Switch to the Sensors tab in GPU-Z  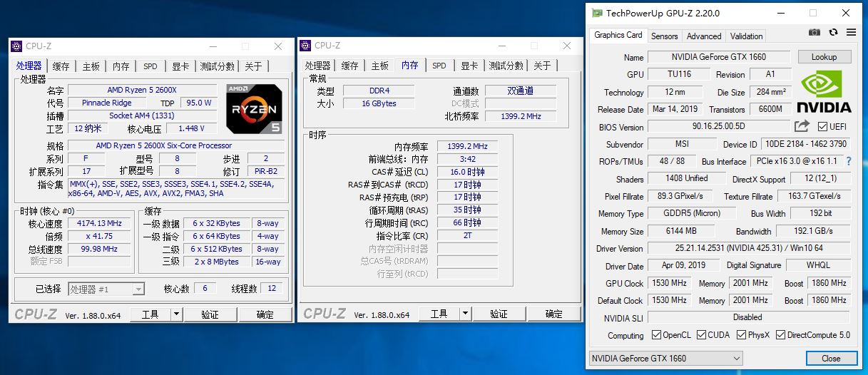point(664,36)
